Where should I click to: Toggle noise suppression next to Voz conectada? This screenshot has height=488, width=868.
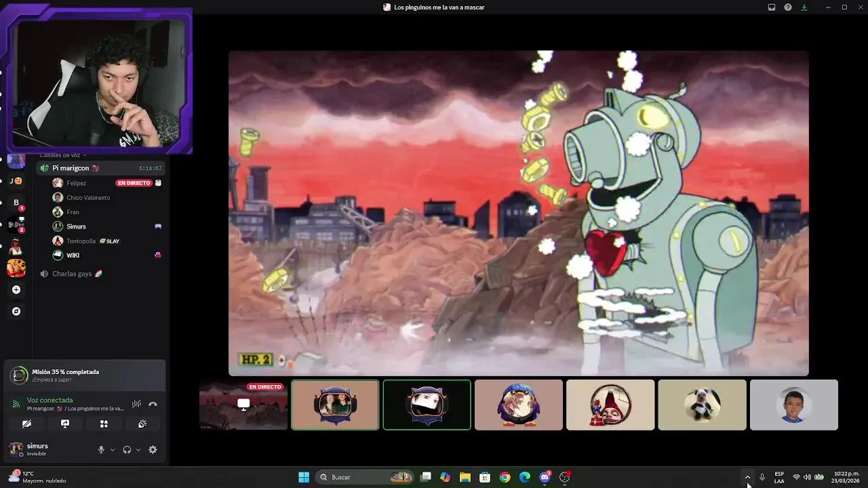136,404
